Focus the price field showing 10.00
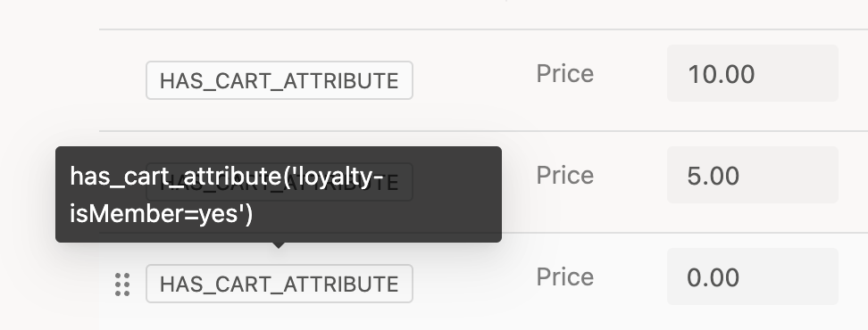868x330 pixels. click(x=752, y=73)
